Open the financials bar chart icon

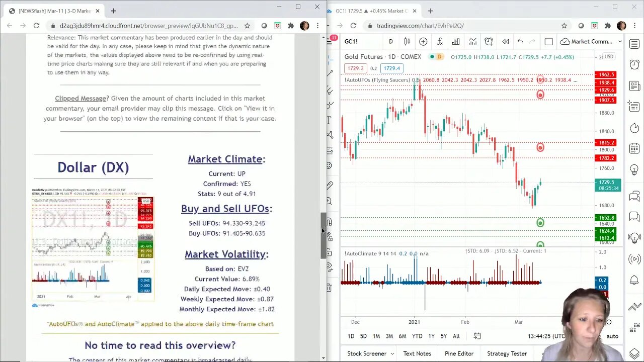(456, 42)
